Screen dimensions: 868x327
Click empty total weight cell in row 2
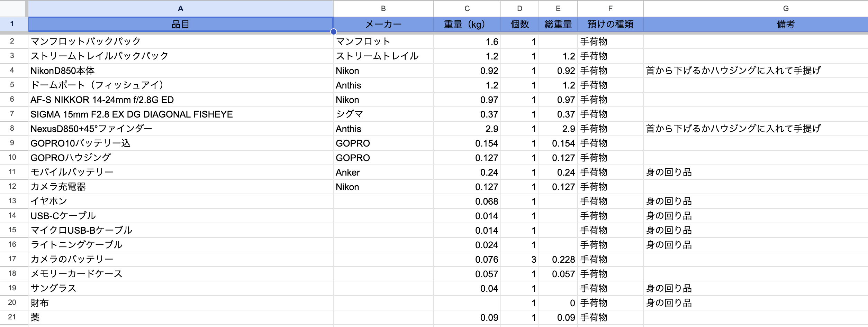click(558, 41)
